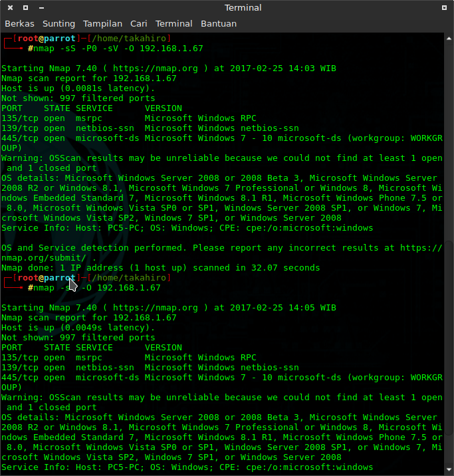Viewport: 454px width, 476px height.
Task: Click the first 'Not shown: 997 filtered ports' line
Action: point(78,98)
